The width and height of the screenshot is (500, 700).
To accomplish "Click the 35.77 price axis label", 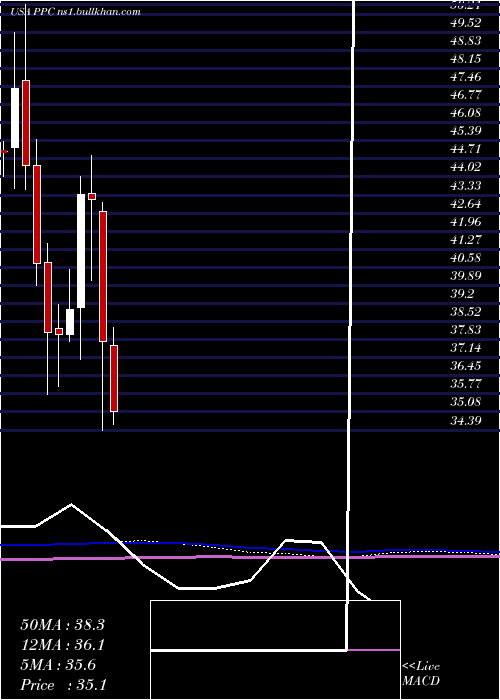I will click(465, 384).
